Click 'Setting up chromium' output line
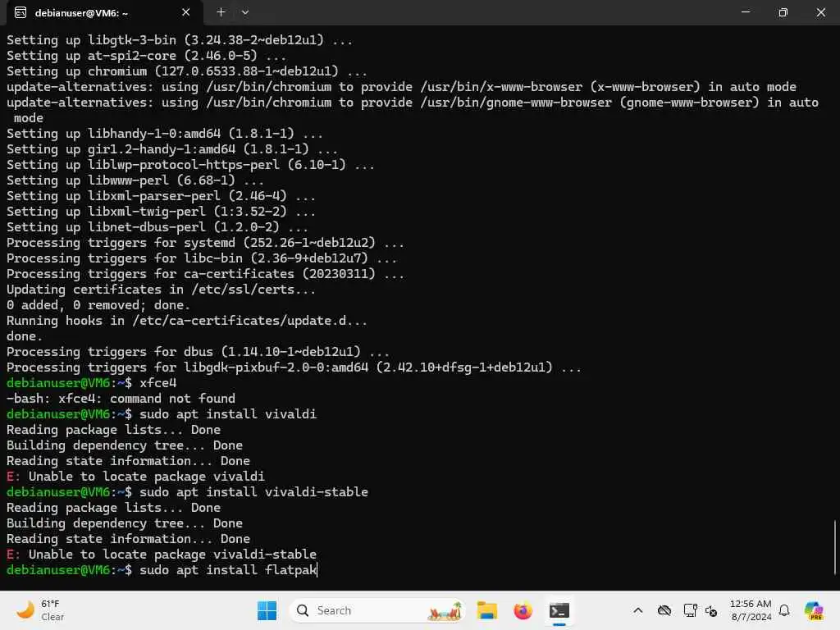The width and height of the screenshot is (840, 630). coord(186,71)
